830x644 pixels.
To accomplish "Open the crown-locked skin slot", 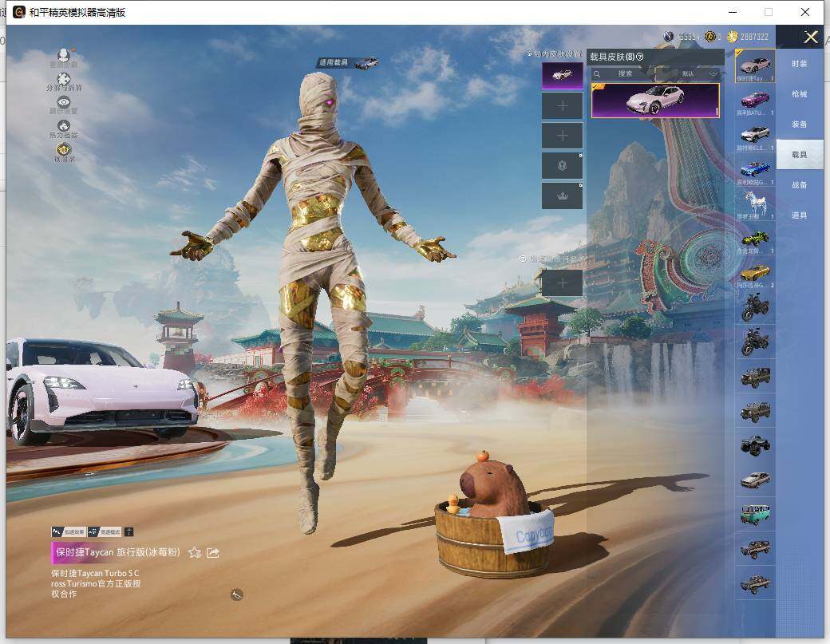I will click(562, 196).
